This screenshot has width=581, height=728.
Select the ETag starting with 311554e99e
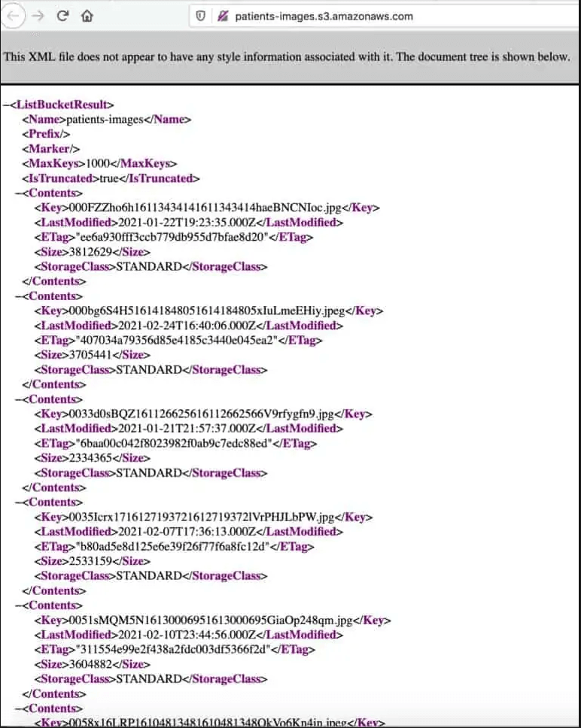point(174,649)
